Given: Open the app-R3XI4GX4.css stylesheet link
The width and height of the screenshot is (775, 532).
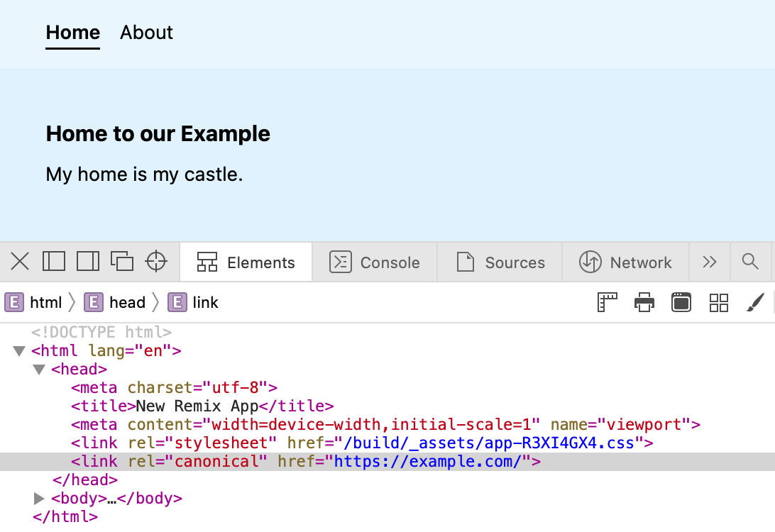Looking at the screenshot, I should click(489, 443).
